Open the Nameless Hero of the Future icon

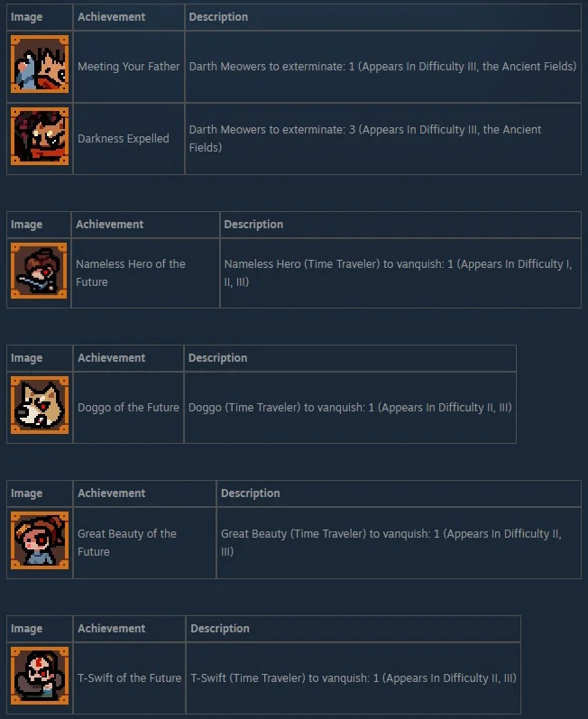pos(39,271)
